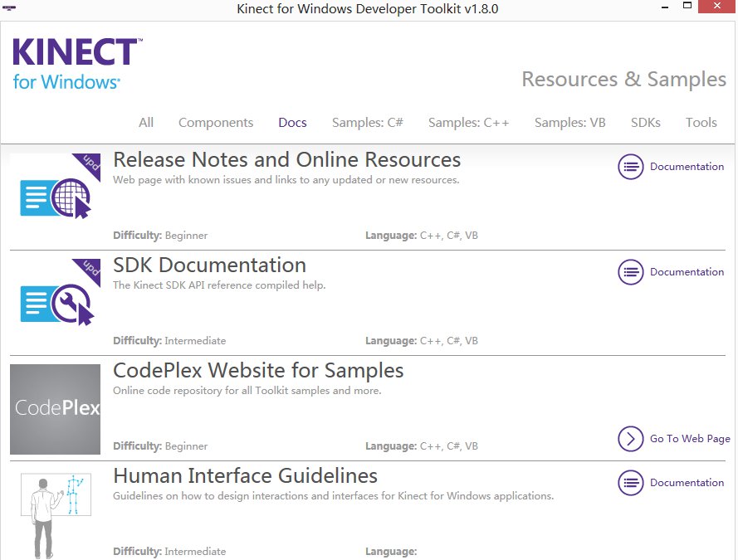The width and height of the screenshot is (738, 560).
Task: Click the CodePlex logo thumbnail
Action: 55,409
